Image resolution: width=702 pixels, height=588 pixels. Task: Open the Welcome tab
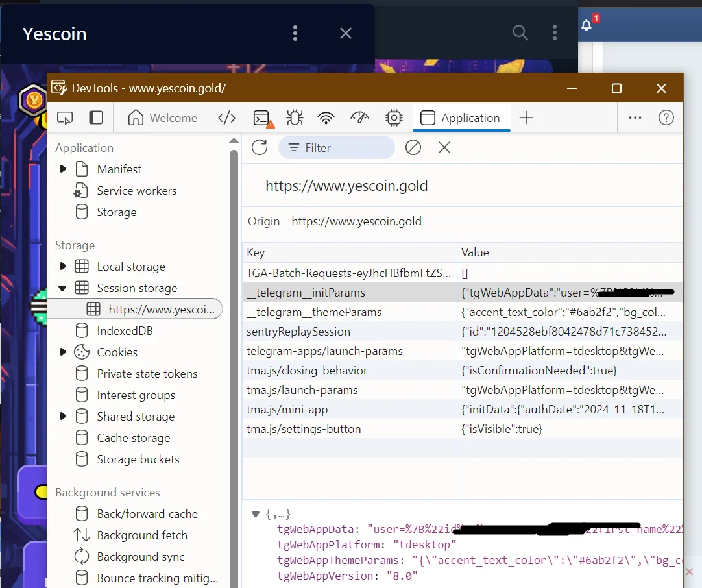coord(162,117)
